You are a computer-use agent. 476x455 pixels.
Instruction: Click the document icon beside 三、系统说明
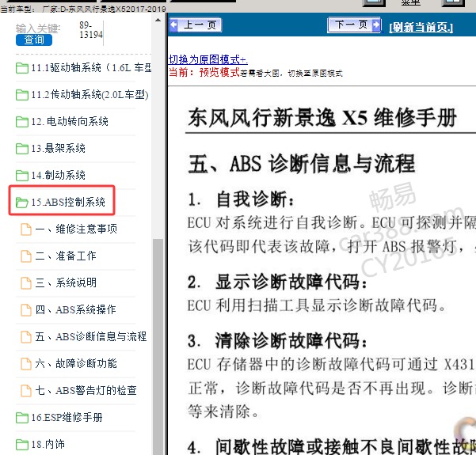point(26,283)
